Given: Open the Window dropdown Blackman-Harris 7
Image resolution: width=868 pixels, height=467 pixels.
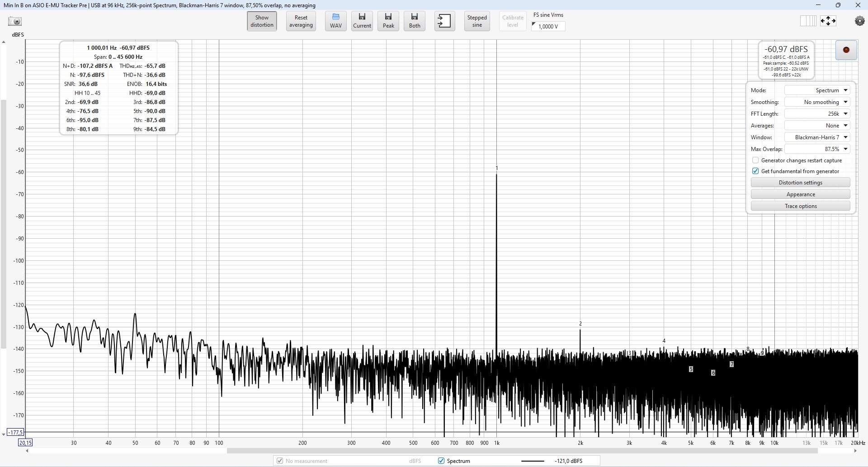Looking at the screenshot, I should (817, 137).
